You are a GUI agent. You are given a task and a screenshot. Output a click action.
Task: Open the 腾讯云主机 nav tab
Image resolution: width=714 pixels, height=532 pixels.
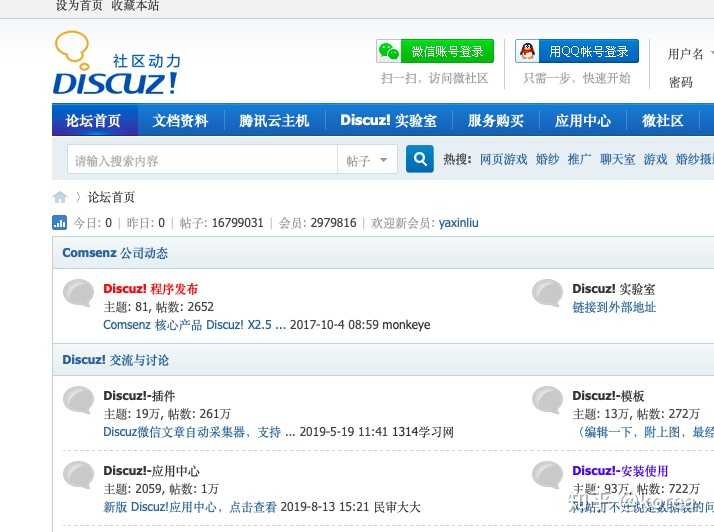coord(275,120)
